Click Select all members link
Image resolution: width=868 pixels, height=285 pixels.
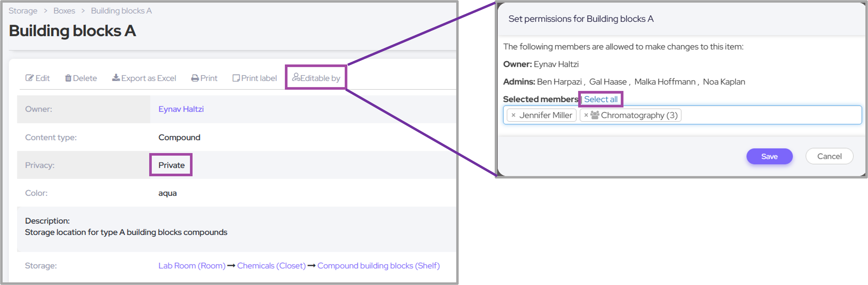click(x=600, y=99)
